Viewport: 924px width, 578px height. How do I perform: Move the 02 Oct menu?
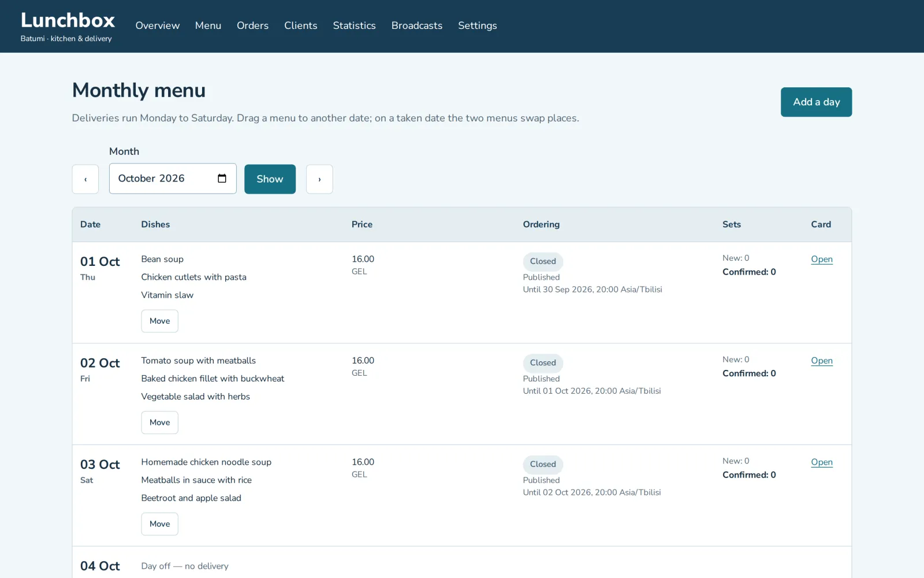click(x=160, y=423)
